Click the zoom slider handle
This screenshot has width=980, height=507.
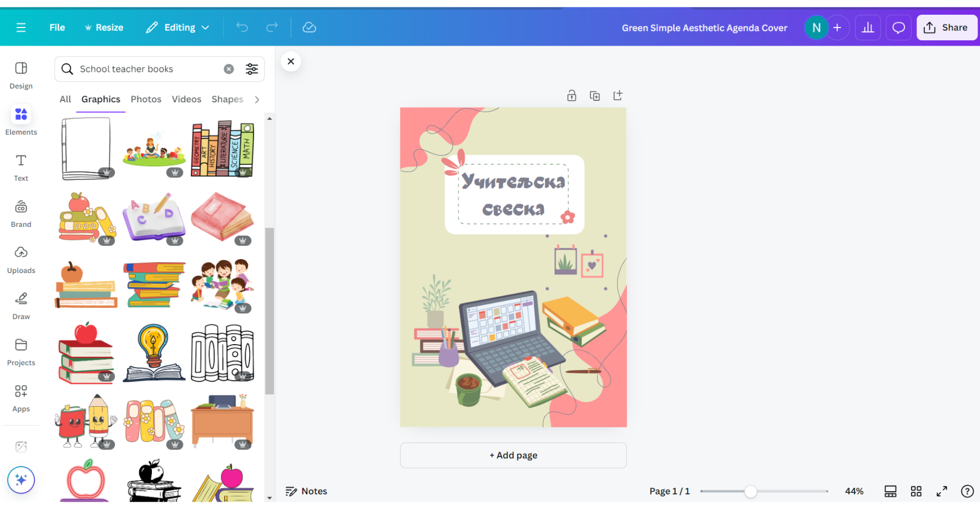click(750, 491)
